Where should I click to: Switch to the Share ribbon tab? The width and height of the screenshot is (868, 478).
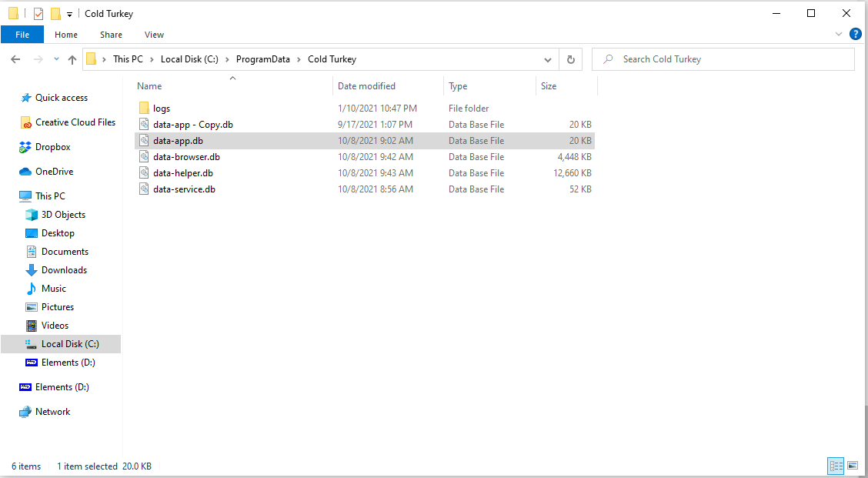111,35
